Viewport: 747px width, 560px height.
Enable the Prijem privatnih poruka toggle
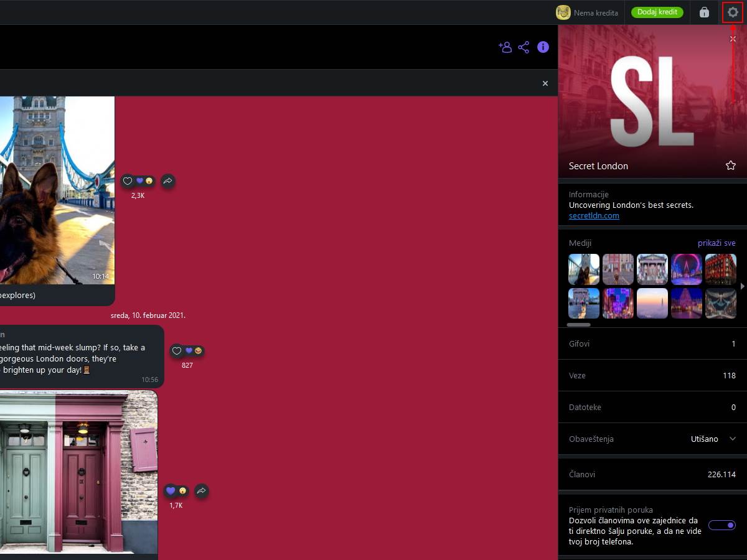[x=721, y=525]
